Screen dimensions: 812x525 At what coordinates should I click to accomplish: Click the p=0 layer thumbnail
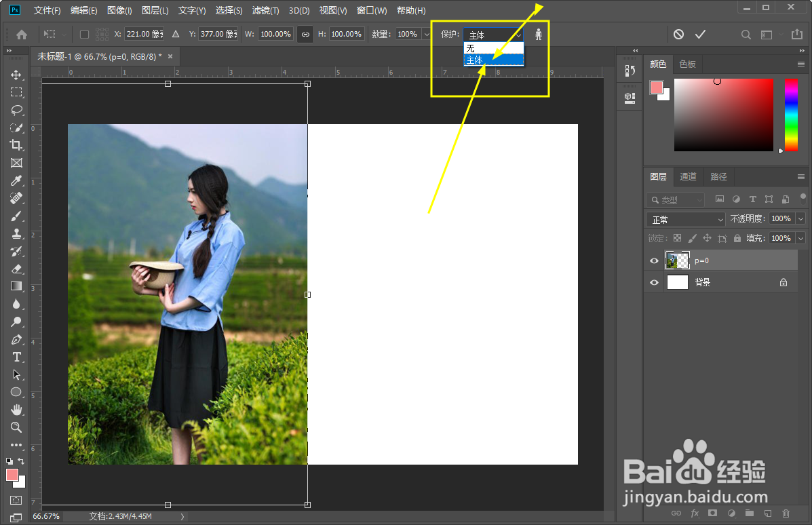[x=677, y=260]
